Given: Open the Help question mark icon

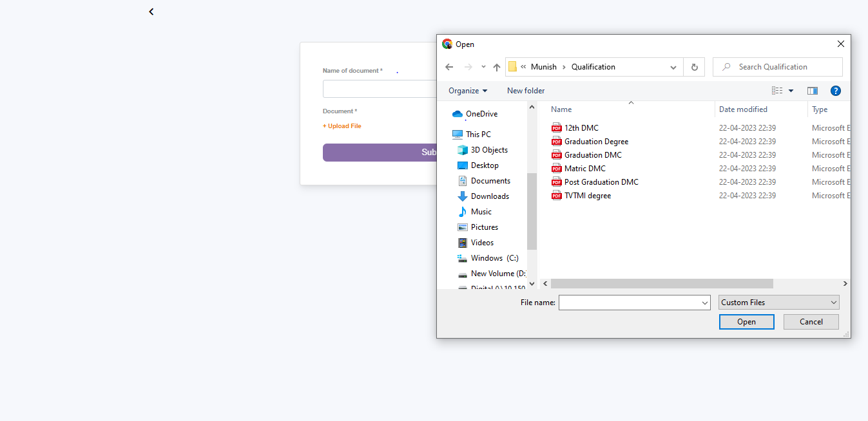Looking at the screenshot, I should pyautogui.click(x=836, y=91).
